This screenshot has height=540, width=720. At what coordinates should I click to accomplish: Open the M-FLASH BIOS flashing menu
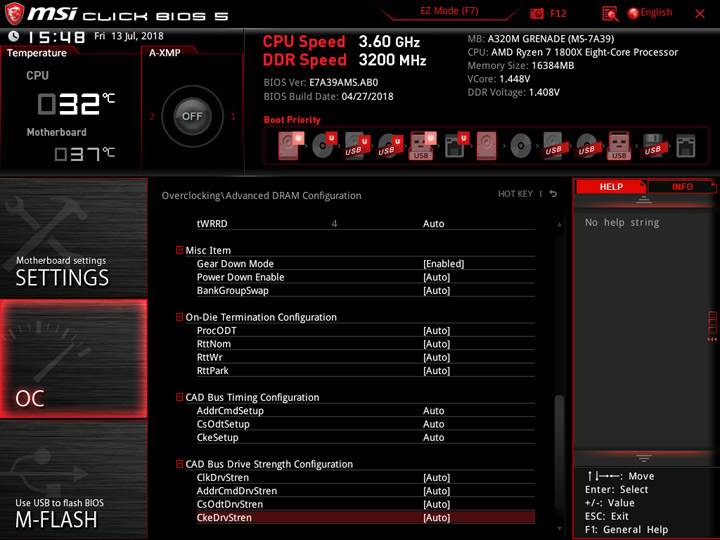73,479
